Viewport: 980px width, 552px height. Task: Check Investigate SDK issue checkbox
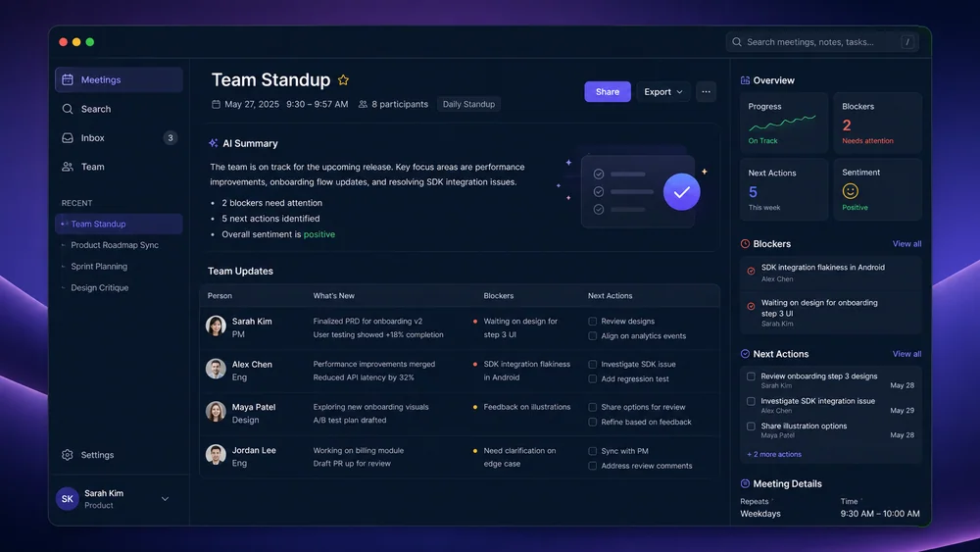click(593, 365)
